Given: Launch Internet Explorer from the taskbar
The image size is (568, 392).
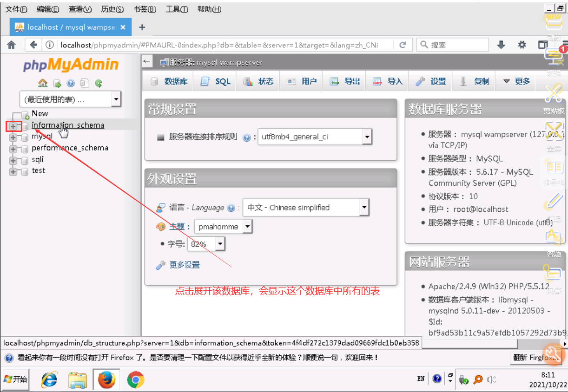Looking at the screenshot, I should (49, 380).
